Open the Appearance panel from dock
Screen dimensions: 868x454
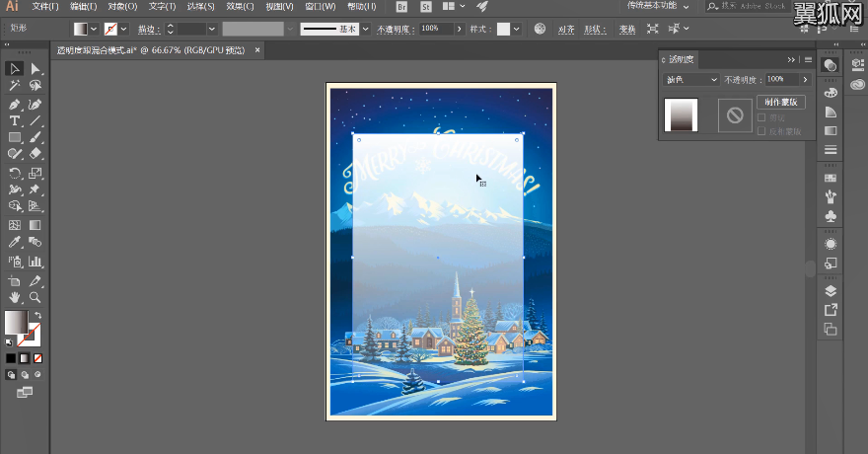(831, 244)
